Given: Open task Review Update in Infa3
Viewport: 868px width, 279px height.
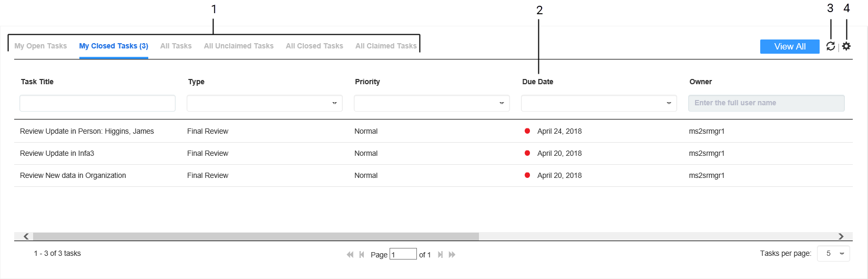Looking at the screenshot, I should 57,154.
